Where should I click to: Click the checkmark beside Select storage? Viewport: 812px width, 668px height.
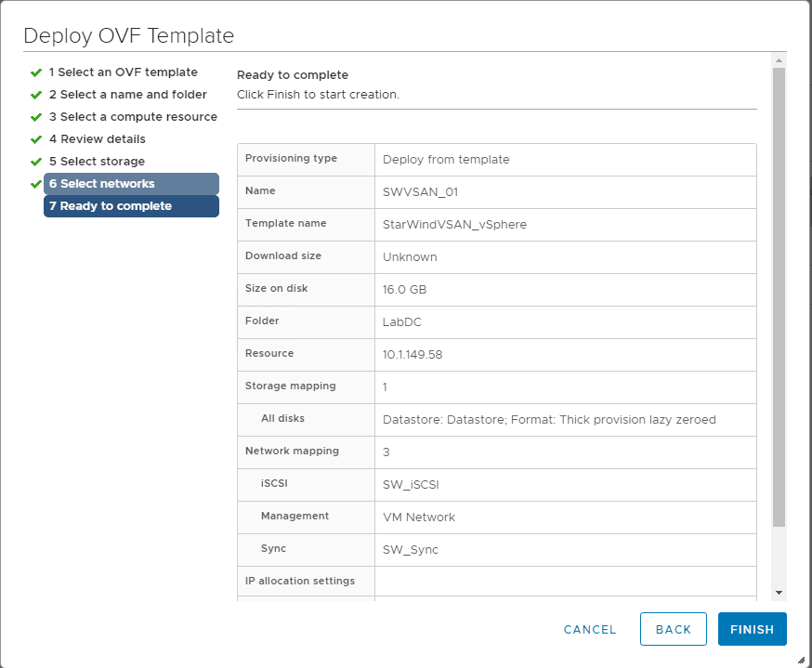point(36,162)
